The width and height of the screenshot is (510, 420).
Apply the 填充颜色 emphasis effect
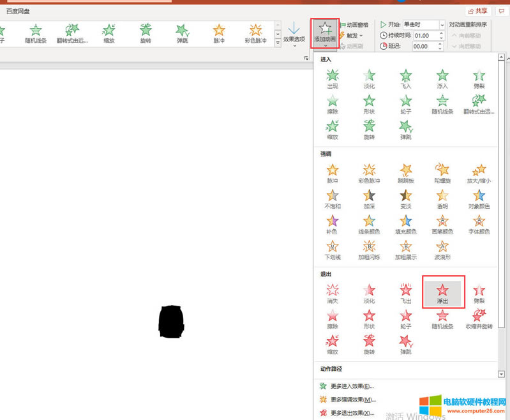[x=406, y=224]
